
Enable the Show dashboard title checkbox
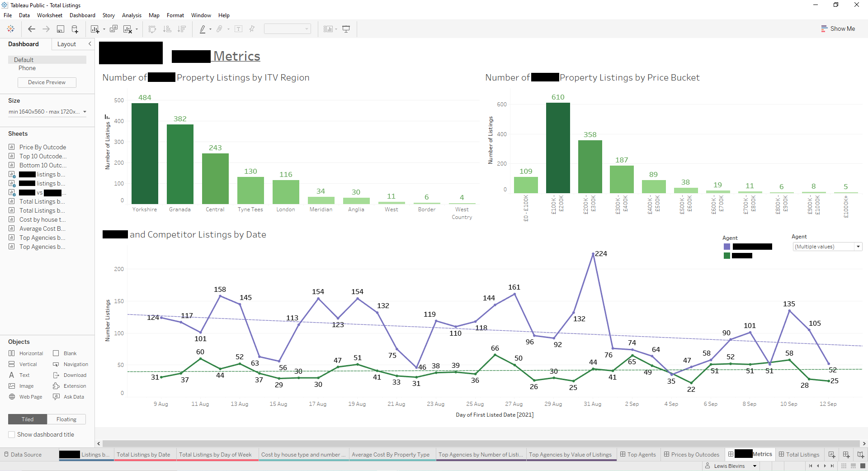(x=12, y=434)
